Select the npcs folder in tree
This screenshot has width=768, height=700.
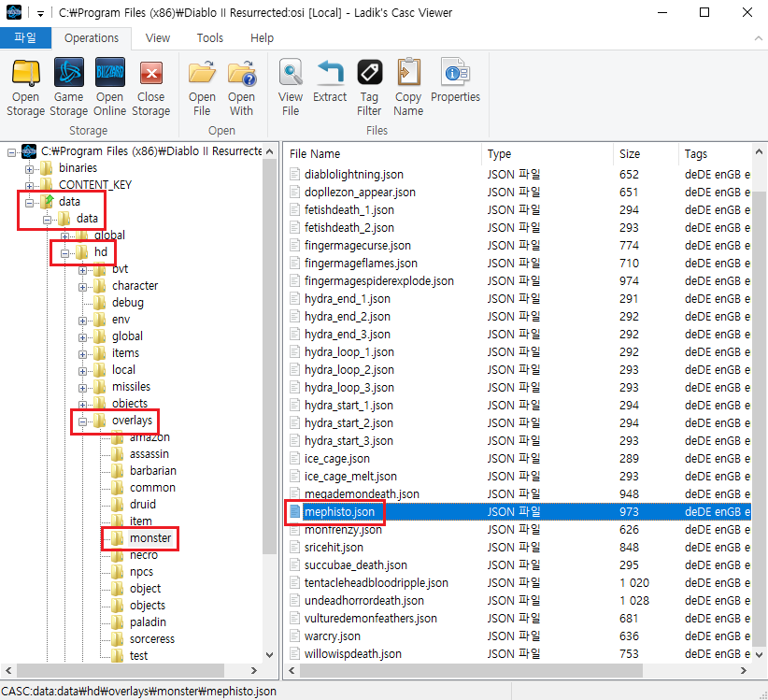(x=142, y=572)
